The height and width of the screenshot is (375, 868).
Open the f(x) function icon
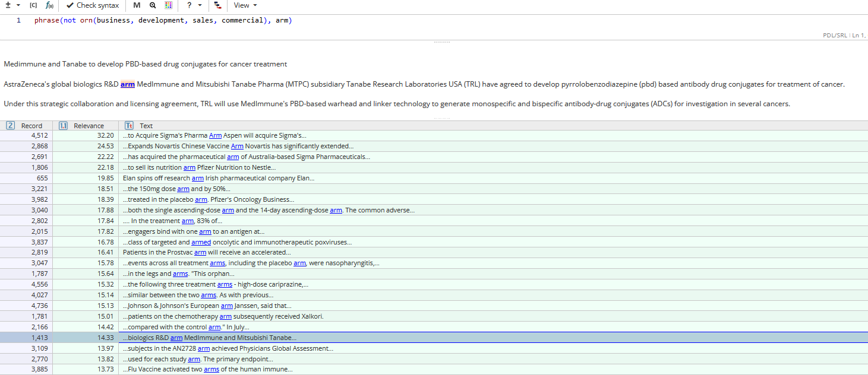coord(50,5)
